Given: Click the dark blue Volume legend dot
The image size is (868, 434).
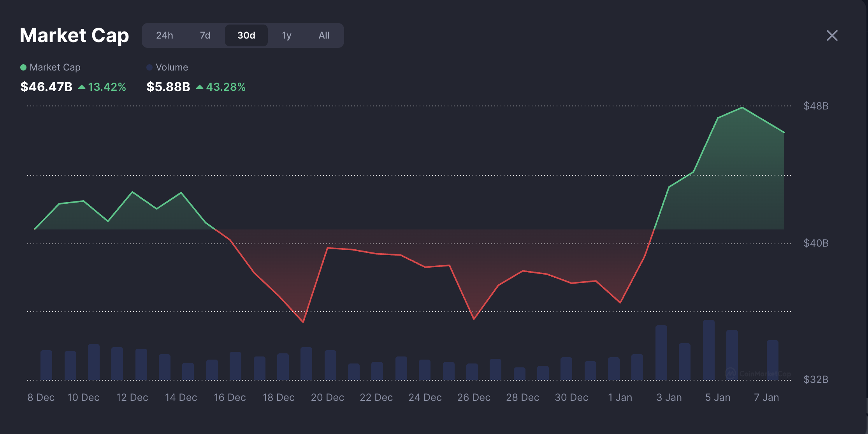Looking at the screenshot, I should coord(149,67).
